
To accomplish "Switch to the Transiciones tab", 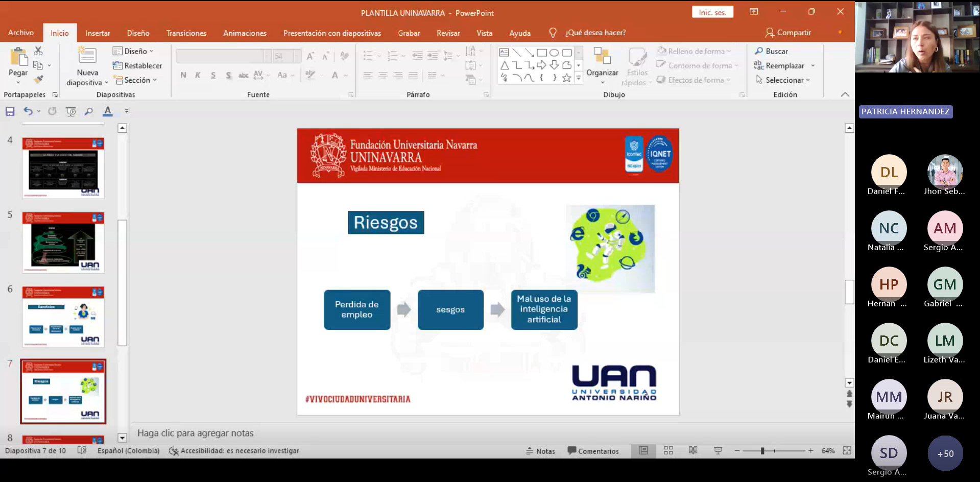I will [x=186, y=33].
